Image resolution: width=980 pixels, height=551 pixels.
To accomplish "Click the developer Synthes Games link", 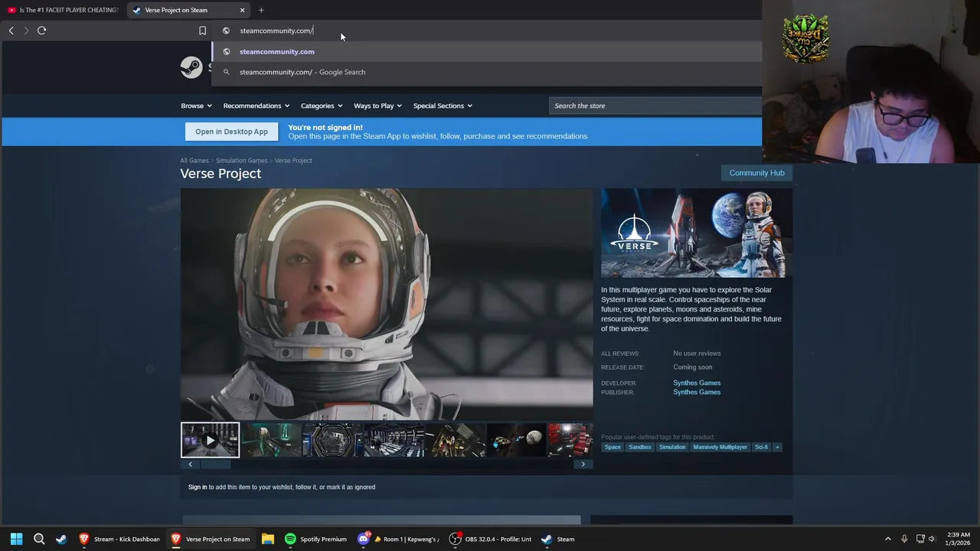I will pos(697,383).
